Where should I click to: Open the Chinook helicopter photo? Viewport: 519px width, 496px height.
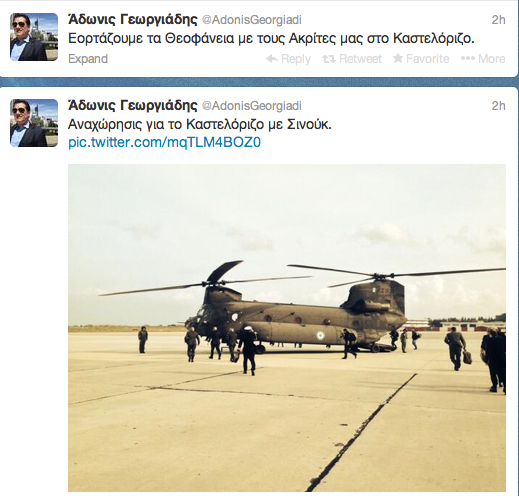point(287,328)
